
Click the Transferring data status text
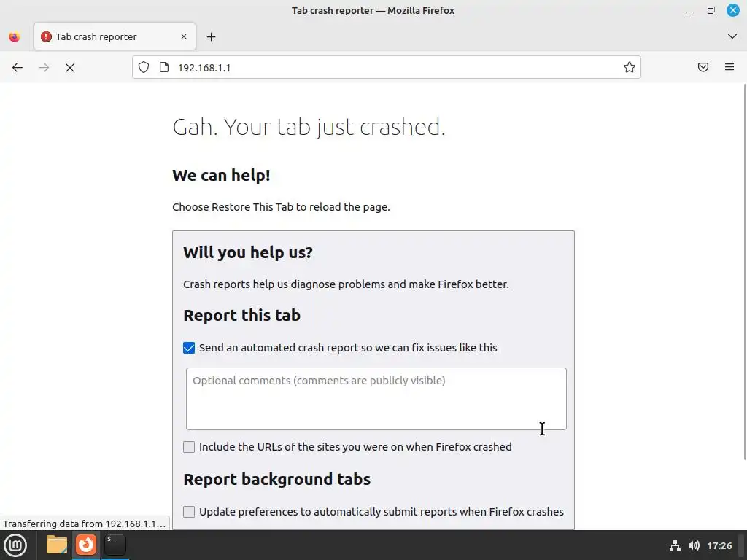click(x=85, y=524)
